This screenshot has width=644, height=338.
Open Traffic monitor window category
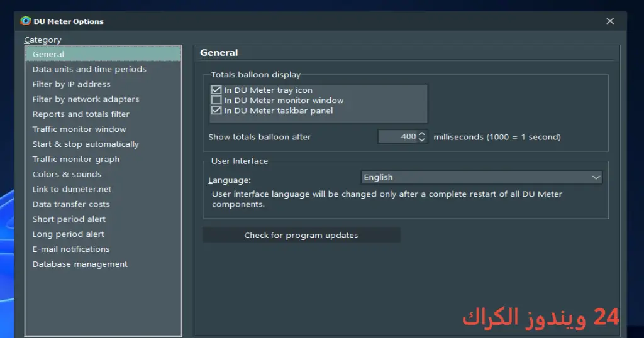[103, 129]
